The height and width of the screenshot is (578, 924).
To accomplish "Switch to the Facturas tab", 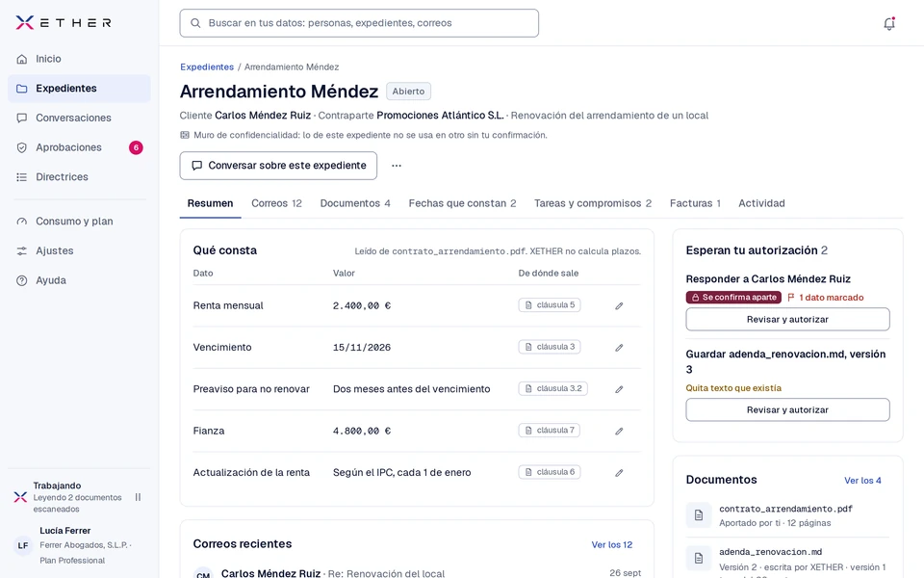I will pyautogui.click(x=695, y=203).
